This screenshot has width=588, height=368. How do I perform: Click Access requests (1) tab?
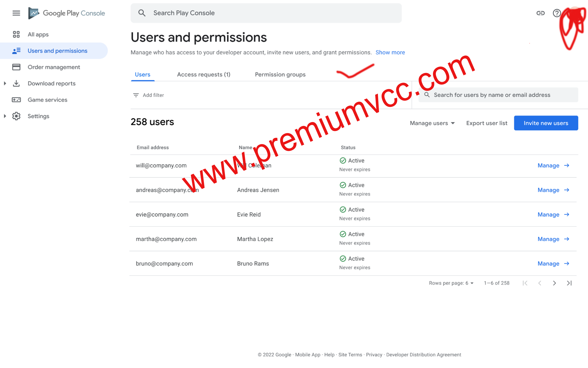[x=204, y=74]
